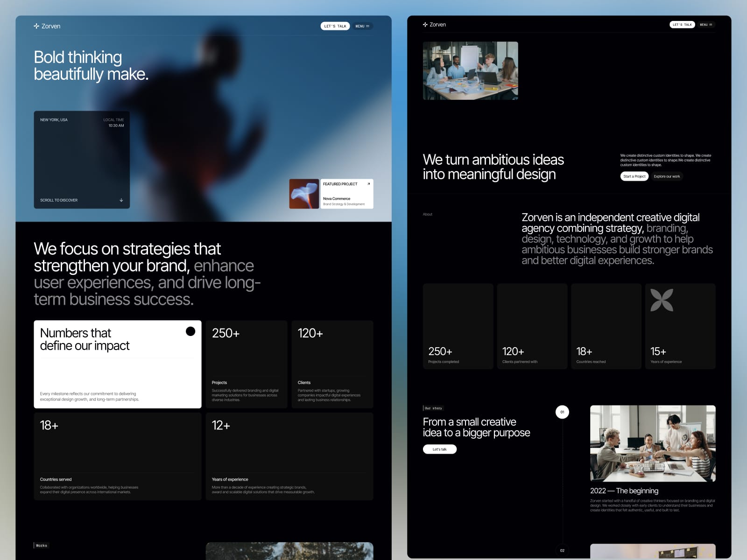Screen dimensions: 747x560
Task: Select the 18+ Countries reached card
Action: (606, 326)
